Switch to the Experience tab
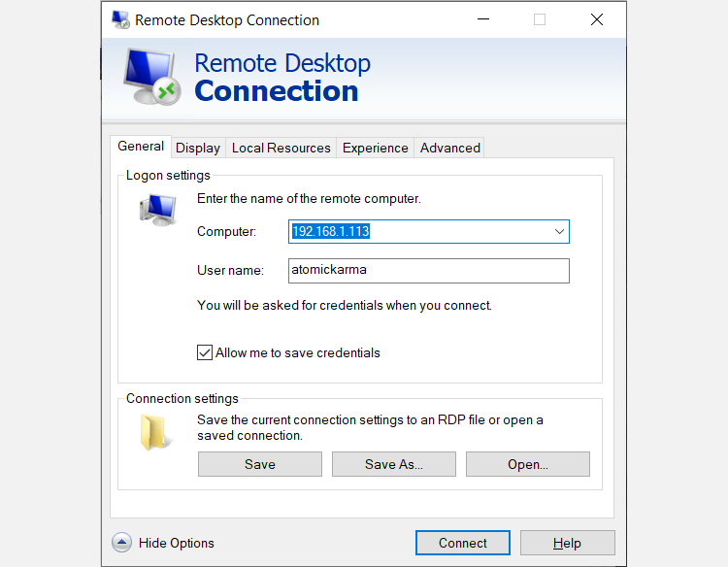The image size is (728, 567). 375,148
